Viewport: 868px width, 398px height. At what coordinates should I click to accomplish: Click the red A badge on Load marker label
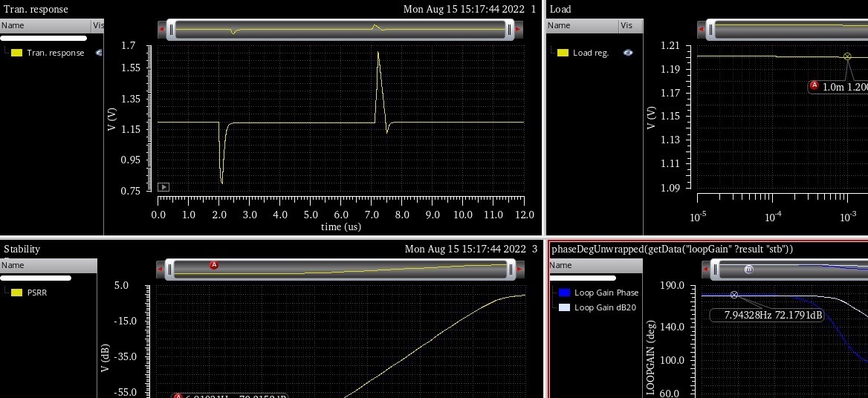[x=814, y=85]
